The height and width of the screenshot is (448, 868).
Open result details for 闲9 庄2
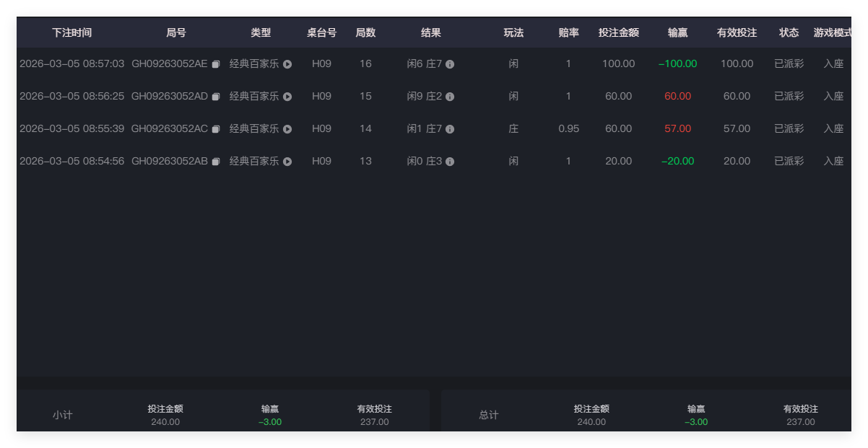tap(449, 96)
